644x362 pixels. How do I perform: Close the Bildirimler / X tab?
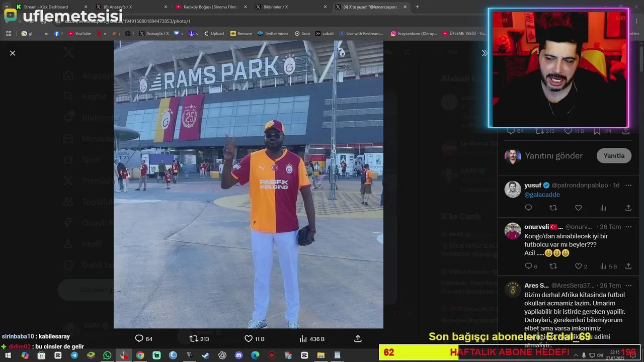[x=325, y=7]
